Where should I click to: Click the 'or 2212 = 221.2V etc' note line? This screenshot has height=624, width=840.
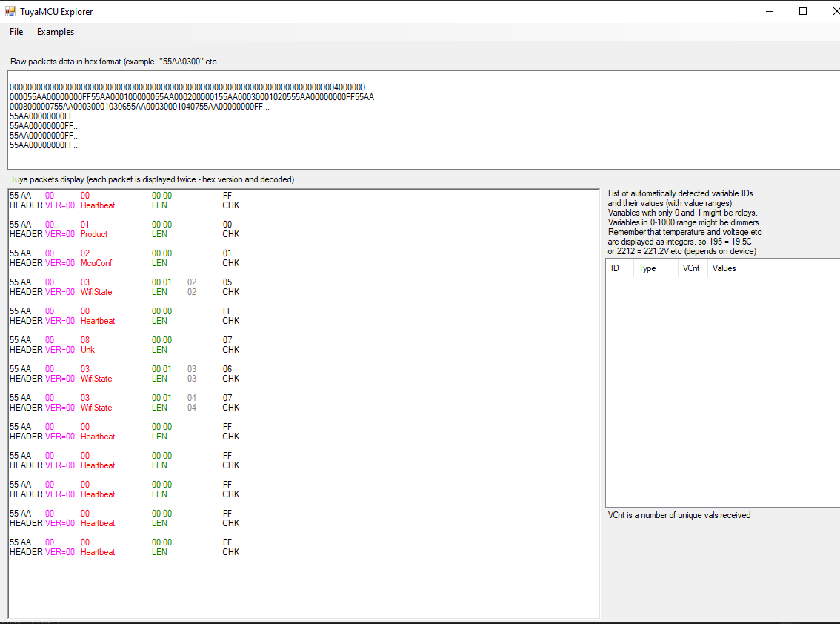click(x=682, y=251)
